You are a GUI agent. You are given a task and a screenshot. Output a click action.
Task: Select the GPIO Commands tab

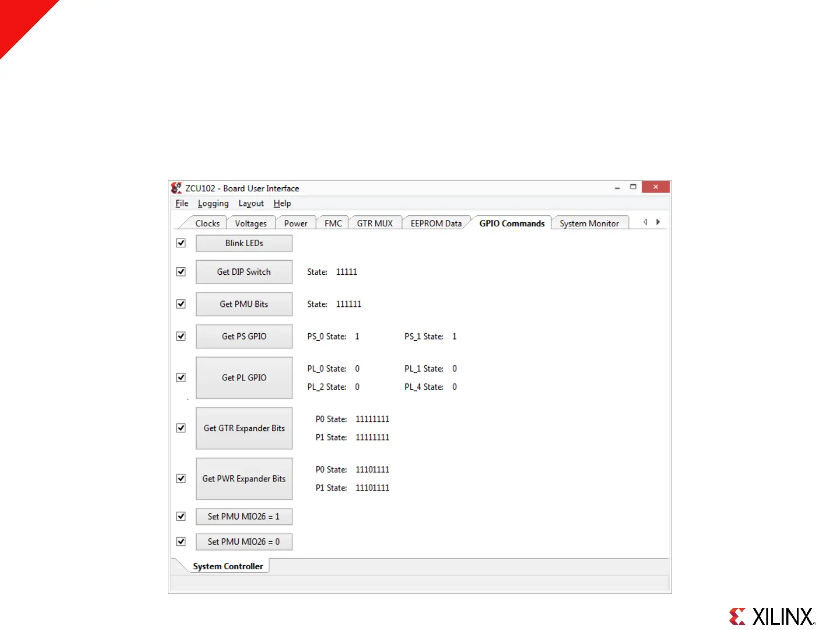pyautogui.click(x=512, y=223)
